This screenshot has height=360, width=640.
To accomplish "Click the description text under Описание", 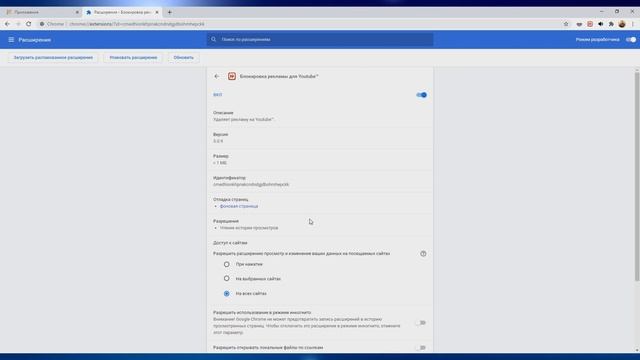I will [x=243, y=120].
